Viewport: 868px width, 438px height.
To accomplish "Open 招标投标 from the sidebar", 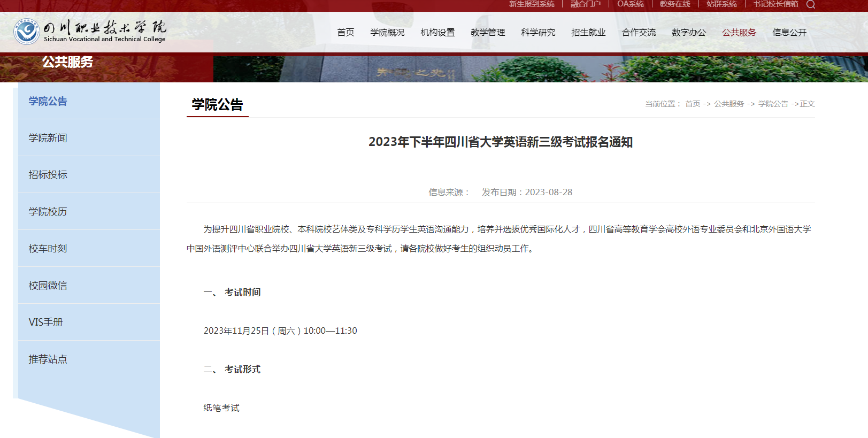I will point(48,175).
